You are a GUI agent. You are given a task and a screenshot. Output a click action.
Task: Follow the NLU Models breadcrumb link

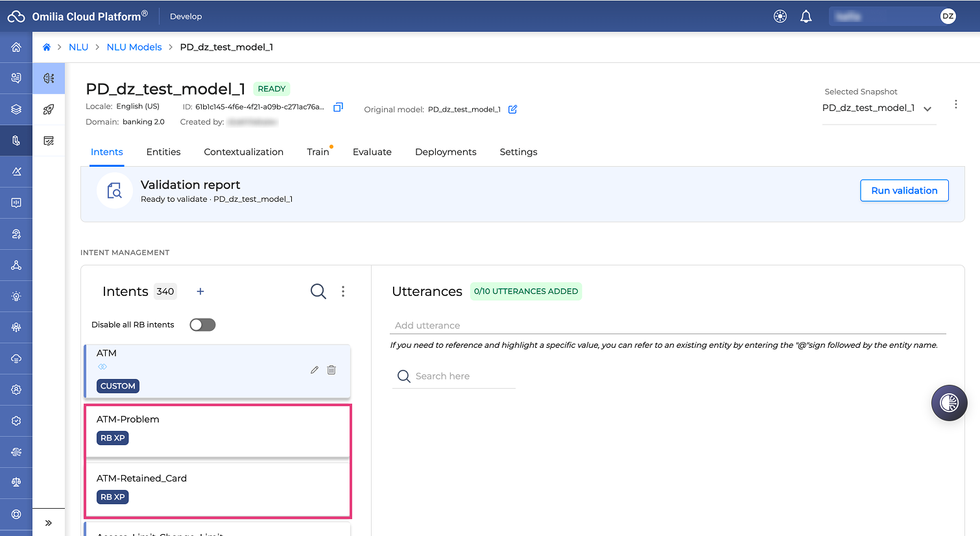[134, 47]
